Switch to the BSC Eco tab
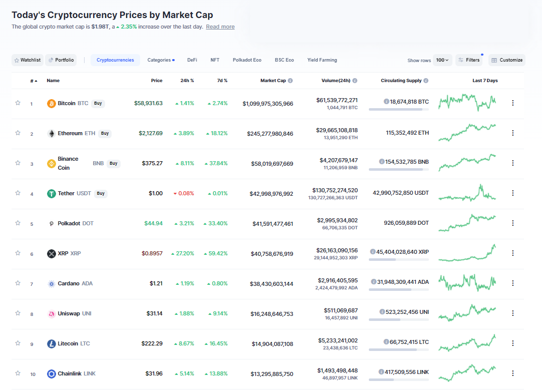The image size is (542, 392). [284, 60]
